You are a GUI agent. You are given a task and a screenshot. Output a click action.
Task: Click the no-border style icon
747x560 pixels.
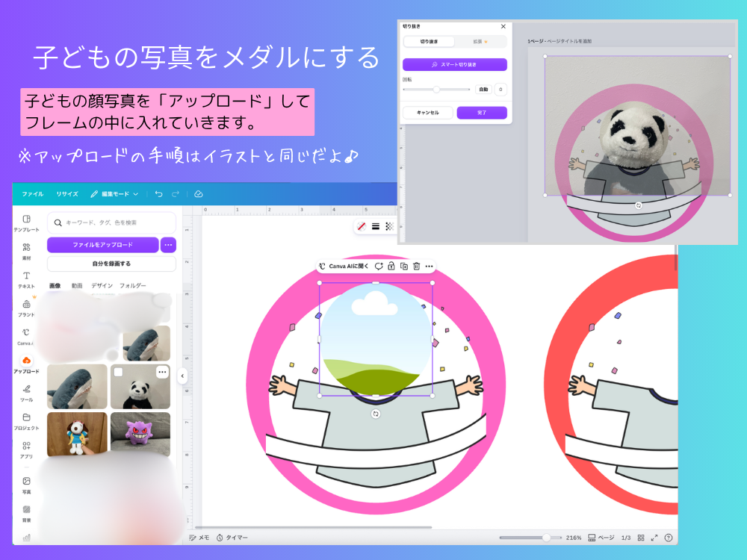(x=362, y=227)
